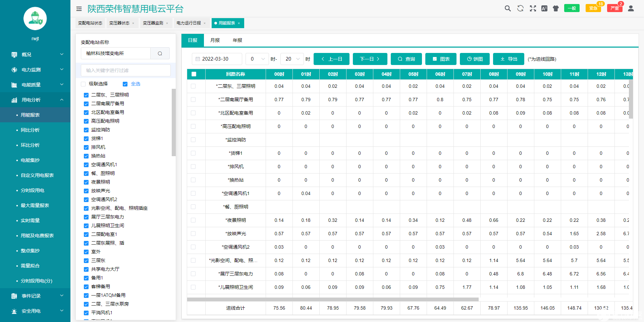Check the 级联选择 cascade checkbox
The height and width of the screenshot is (322, 644).
(x=83, y=84)
